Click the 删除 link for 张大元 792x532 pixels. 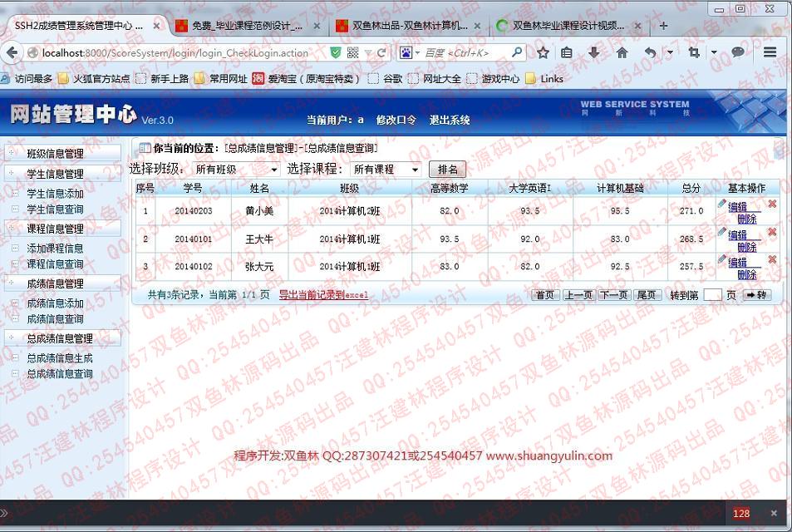point(746,274)
